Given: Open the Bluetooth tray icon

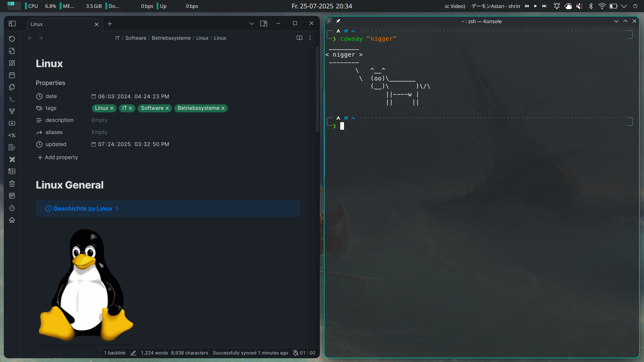Looking at the screenshot, I should 591,6.
